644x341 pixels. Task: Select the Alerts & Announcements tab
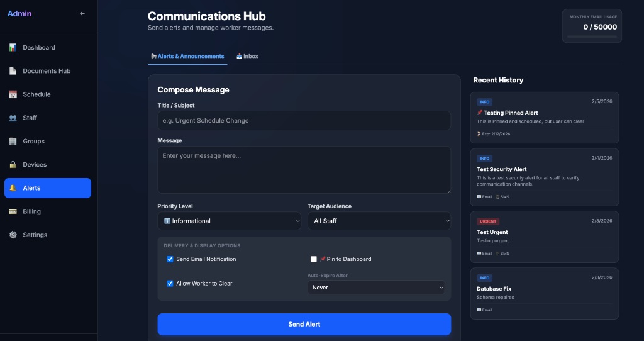pos(187,56)
